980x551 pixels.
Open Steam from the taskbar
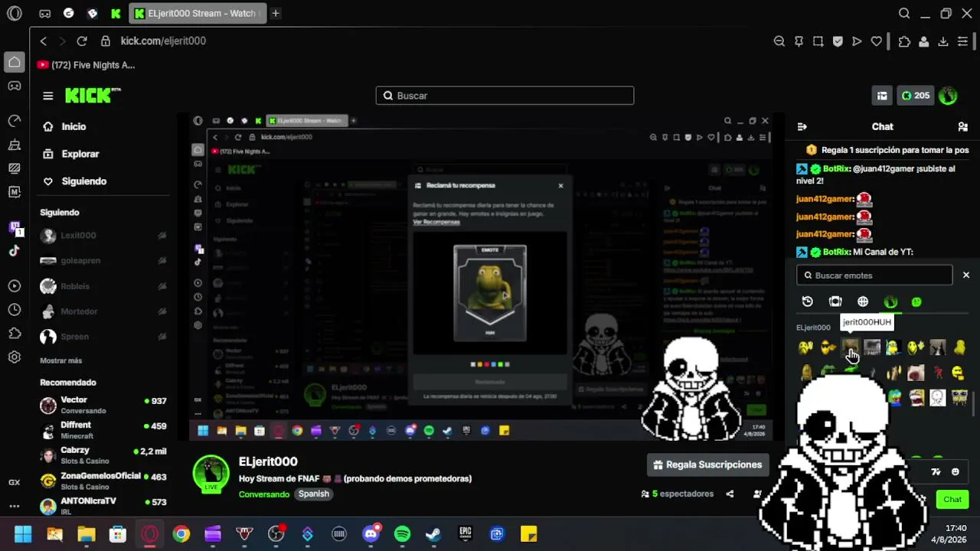pyautogui.click(x=433, y=534)
